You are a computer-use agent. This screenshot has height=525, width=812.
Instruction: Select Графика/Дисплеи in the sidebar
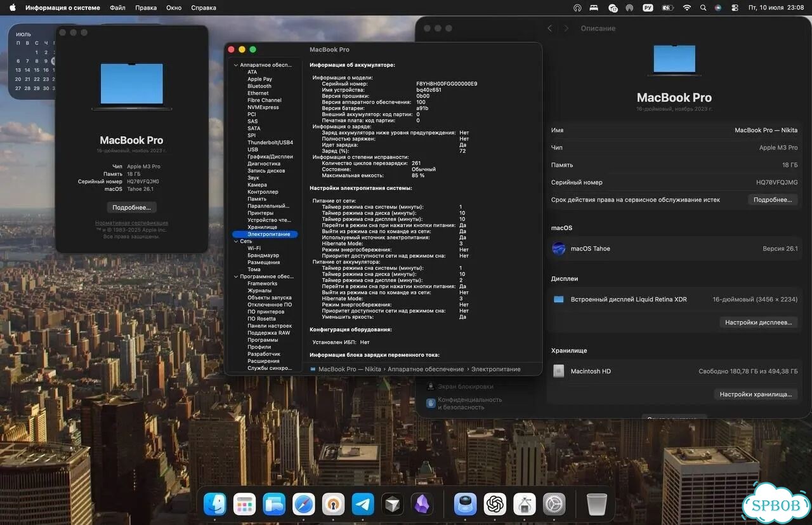click(x=270, y=157)
